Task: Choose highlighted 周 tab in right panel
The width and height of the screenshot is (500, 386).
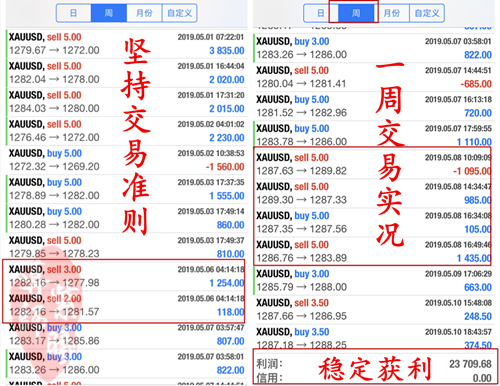Action: [x=356, y=13]
